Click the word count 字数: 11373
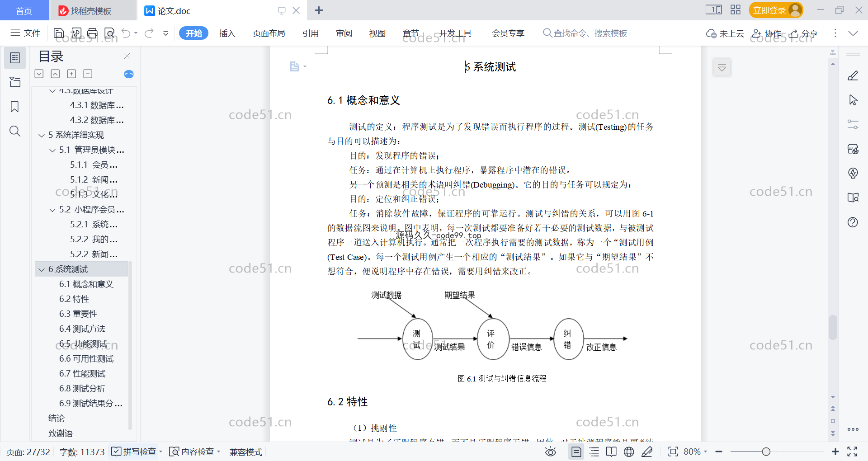This screenshot has height=461, width=868. tap(82, 452)
